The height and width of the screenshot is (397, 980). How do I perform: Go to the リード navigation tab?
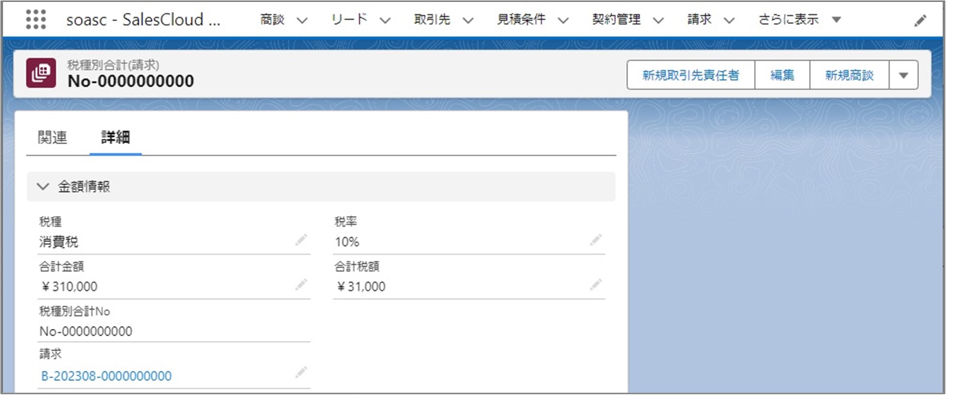pos(349,19)
